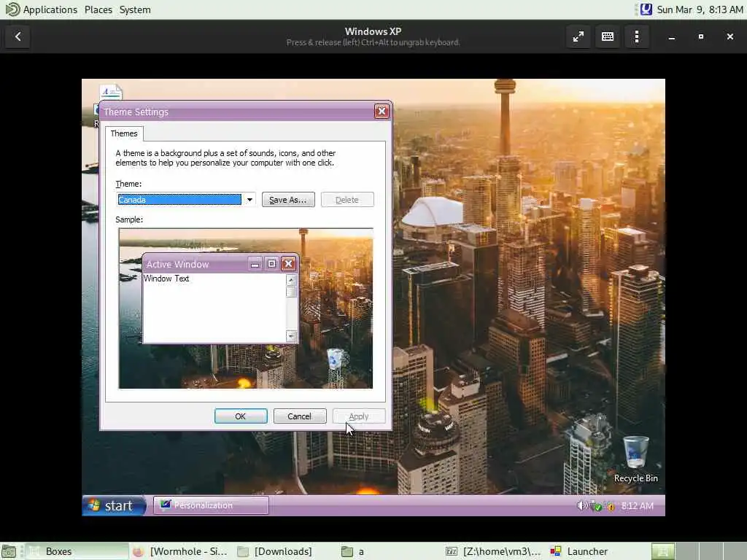Open Boxes keyboard shortcuts menu
This screenshot has width=747, height=560.
coord(608,36)
